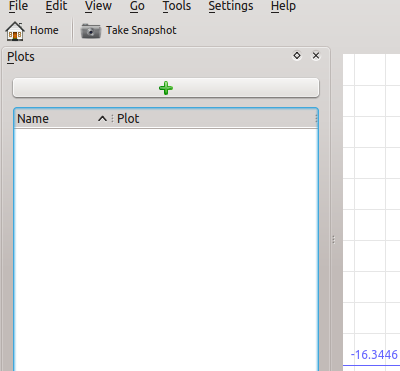Viewport: 400px width, 371px height.
Task: Click the splitter handle beside Plots panel
Action: [x=333, y=240]
